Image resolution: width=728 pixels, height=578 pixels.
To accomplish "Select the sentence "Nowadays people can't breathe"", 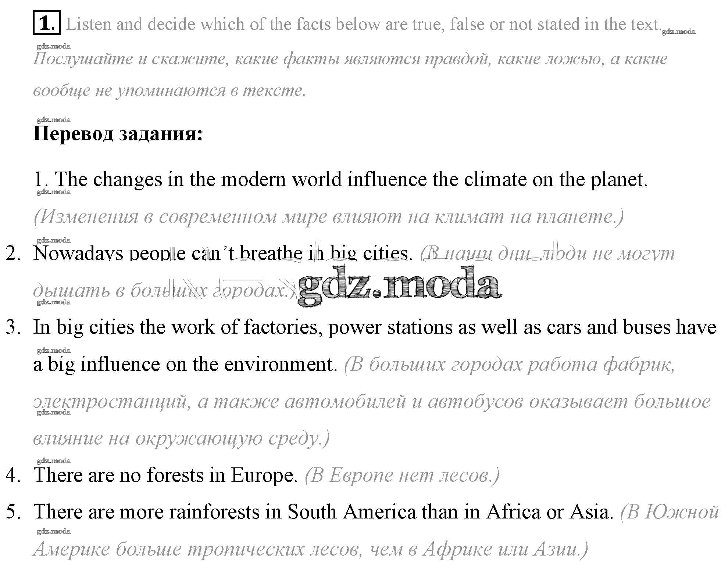I will pos(222,254).
